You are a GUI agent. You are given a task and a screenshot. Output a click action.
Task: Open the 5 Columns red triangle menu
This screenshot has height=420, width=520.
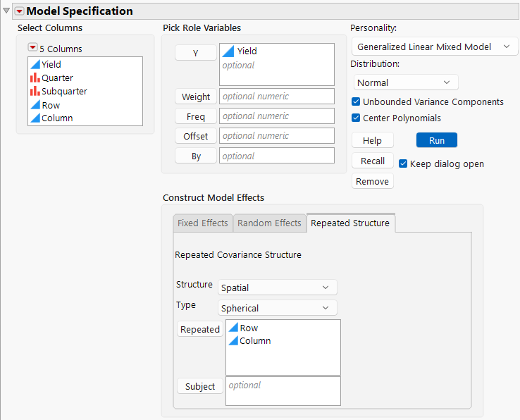click(x=32, y=48)
